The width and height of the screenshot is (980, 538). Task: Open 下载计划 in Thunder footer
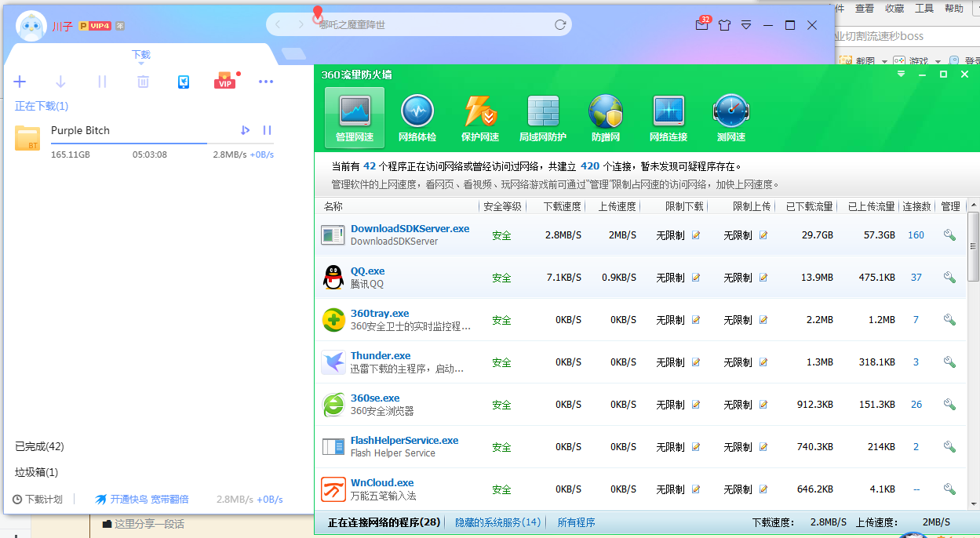[37, 499]
